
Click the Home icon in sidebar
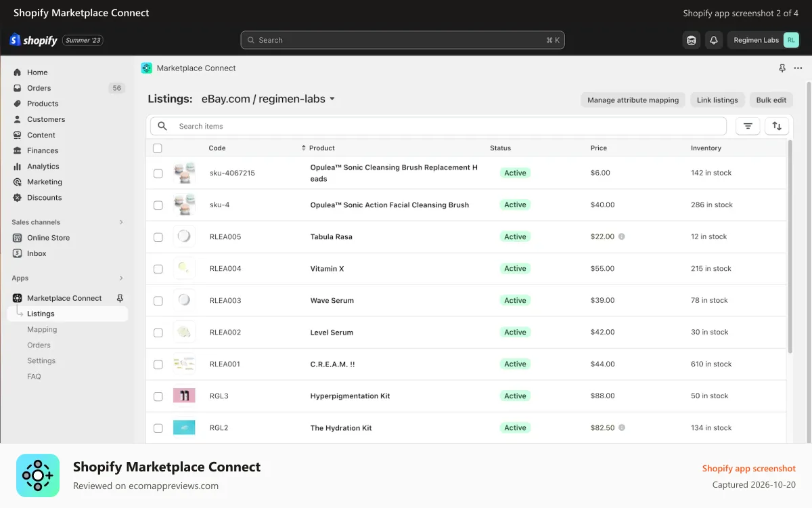pos(18,72)
